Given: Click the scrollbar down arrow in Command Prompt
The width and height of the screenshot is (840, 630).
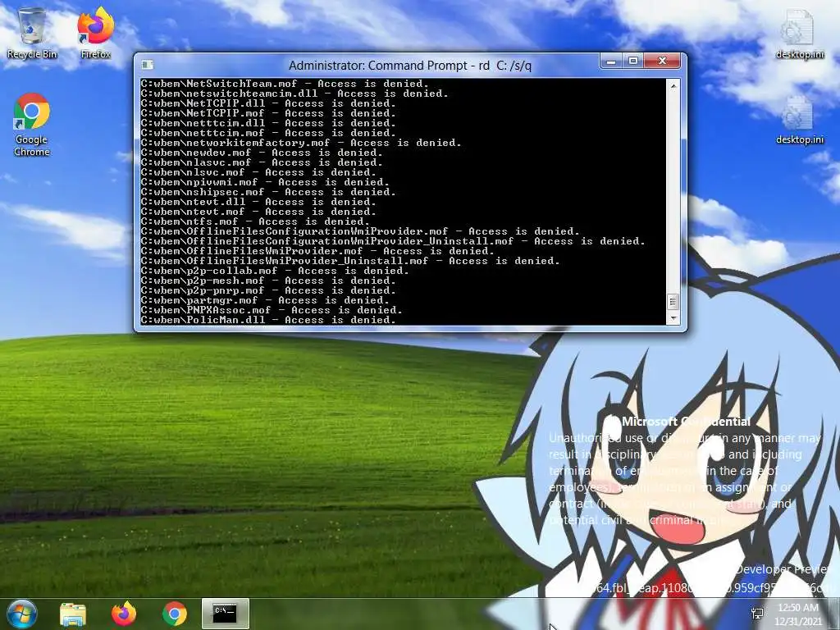Looking at the screenshot, I should pos(673,318).
